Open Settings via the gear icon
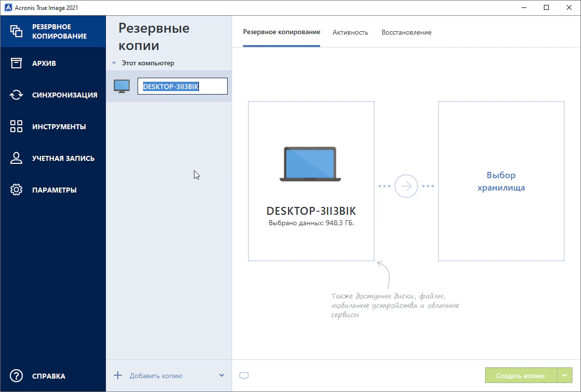This screenshot has height=392, width=581. (16, 190)
